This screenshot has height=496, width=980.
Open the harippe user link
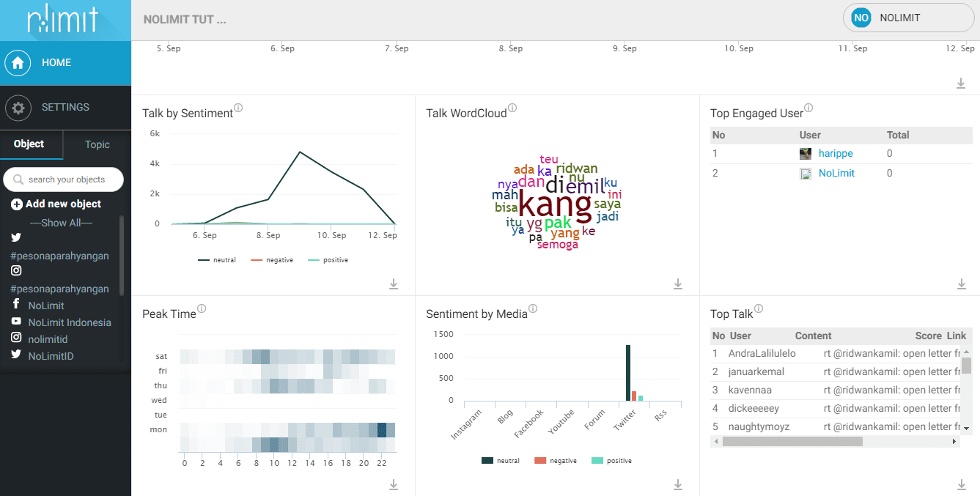click(836, 154)
